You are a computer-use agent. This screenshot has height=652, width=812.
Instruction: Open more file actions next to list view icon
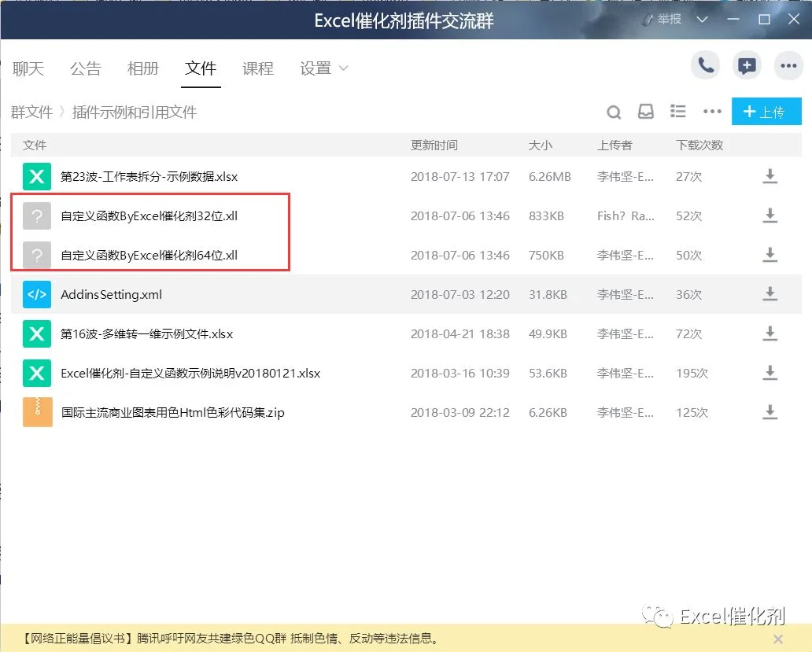pos(712,111)
